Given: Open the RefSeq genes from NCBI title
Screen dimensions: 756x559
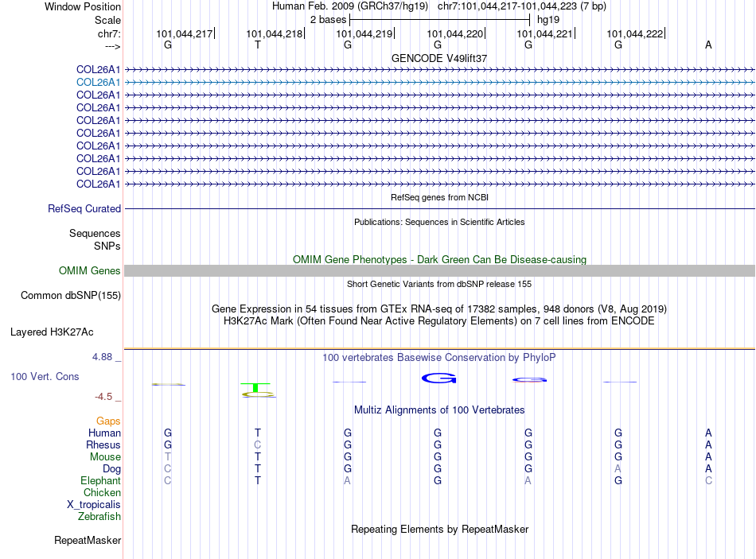Looking at the screenshot, I should (439, 197).
